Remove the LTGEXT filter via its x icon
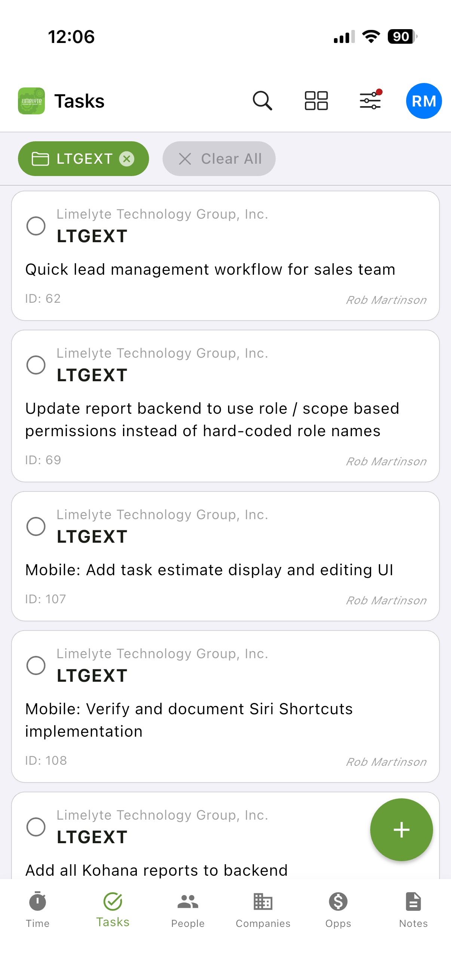 point(127,158)
